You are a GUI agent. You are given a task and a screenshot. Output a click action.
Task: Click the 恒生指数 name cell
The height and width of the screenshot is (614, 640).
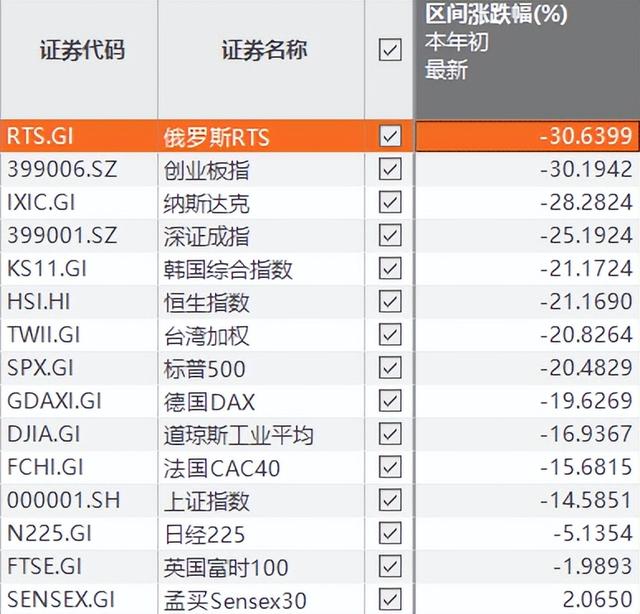[x=261, y=301]
